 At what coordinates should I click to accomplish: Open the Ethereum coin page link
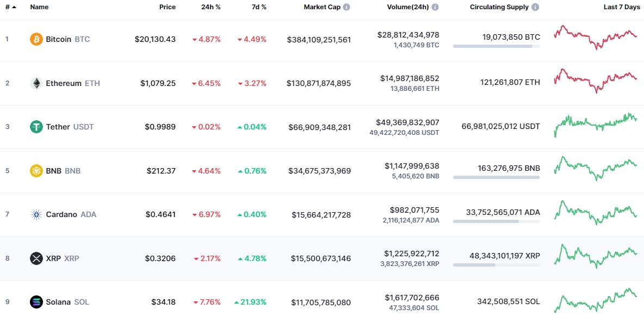tap(65, 83)
